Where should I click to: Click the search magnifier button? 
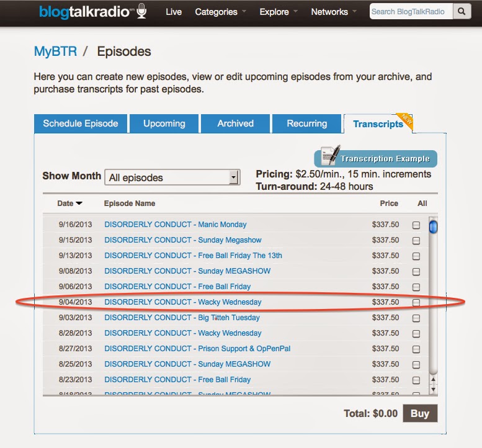click(462, 11)
